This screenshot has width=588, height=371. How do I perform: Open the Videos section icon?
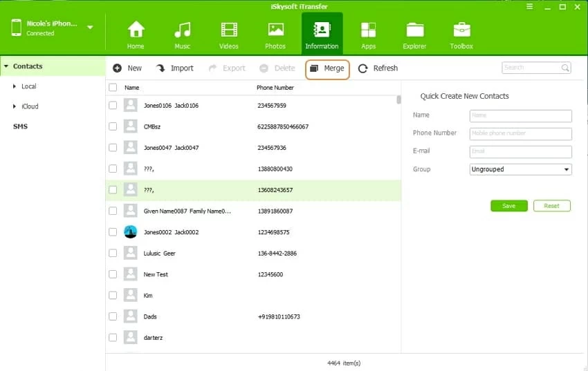pyautogui.click(x=229, y=30)
